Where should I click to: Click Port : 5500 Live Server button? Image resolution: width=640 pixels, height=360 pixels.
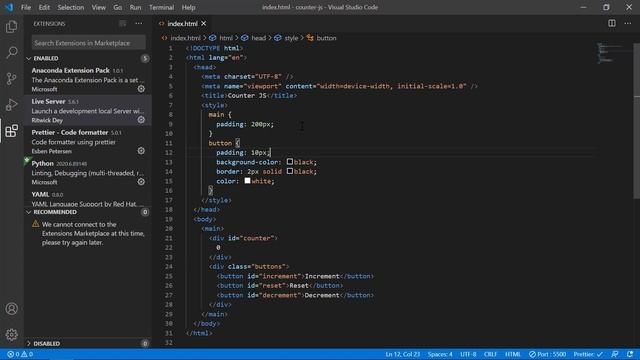(x=547, y=354)
